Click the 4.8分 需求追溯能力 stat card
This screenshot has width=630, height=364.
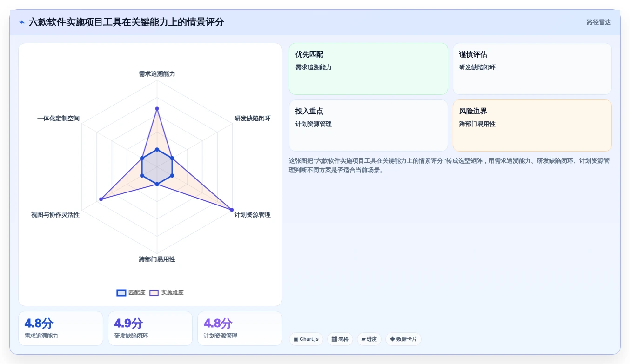pos(60,328)
